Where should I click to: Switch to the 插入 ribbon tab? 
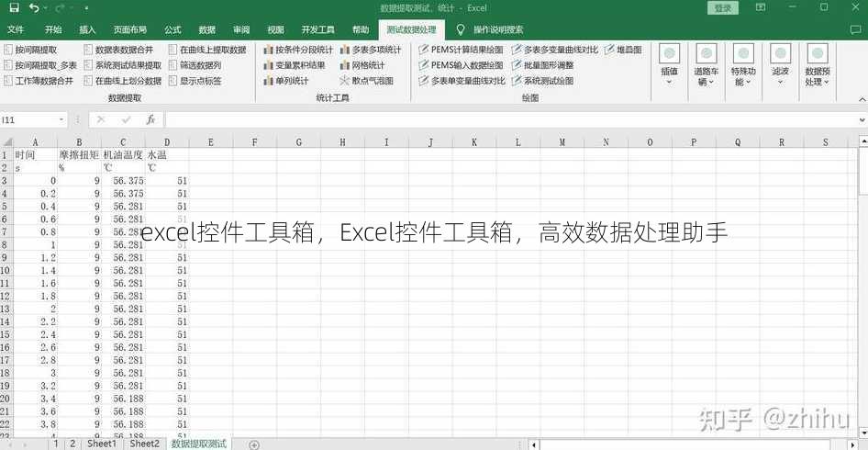click(x=87, y=29)
